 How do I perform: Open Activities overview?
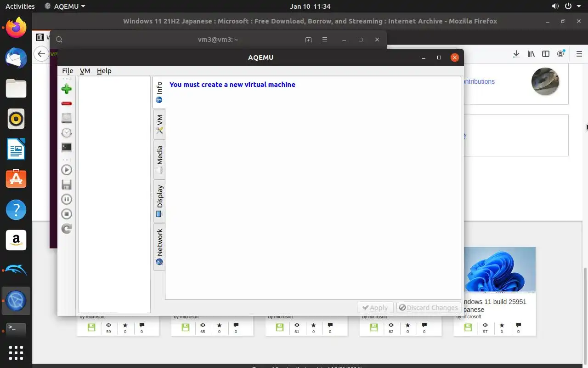[20, 6]
